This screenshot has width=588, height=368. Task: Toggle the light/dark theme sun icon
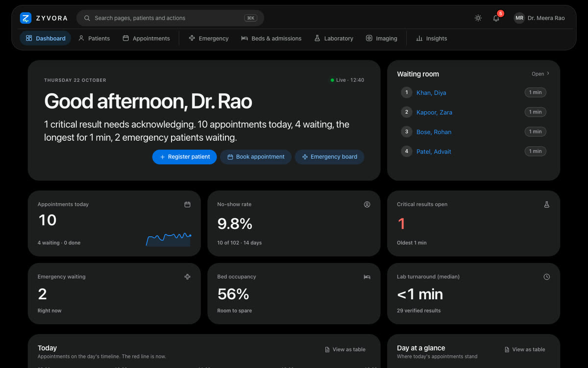(478, 18)
